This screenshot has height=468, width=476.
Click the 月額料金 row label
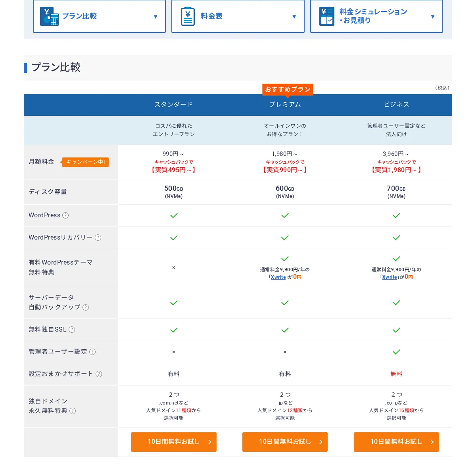[x=41, y=162]
